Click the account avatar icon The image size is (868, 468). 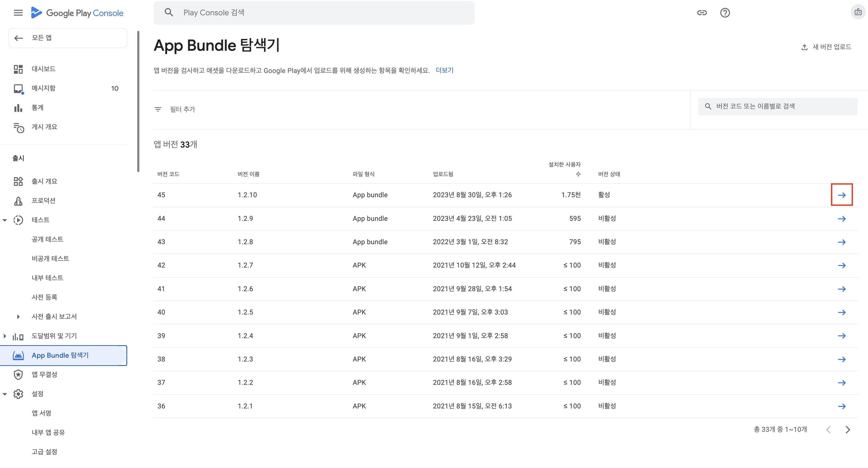pyautogui.click(x=858, y=12)
